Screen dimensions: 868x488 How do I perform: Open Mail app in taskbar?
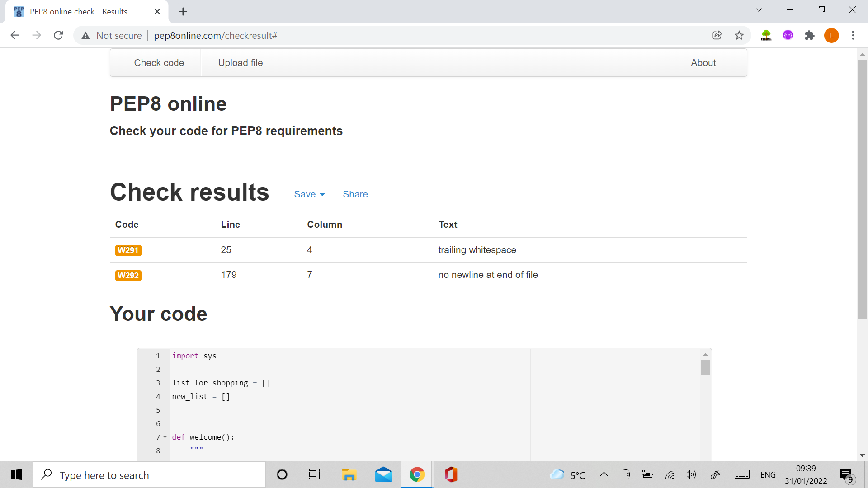coord(383,474)
